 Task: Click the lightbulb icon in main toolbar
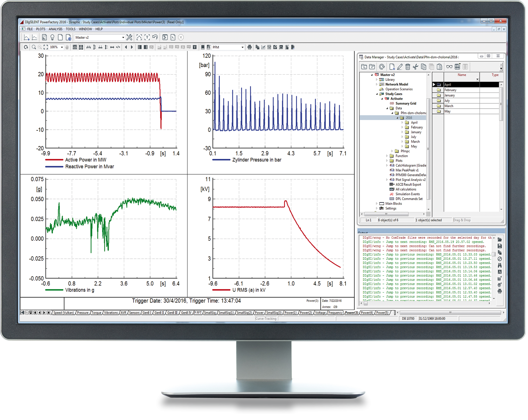click(52, 37)
